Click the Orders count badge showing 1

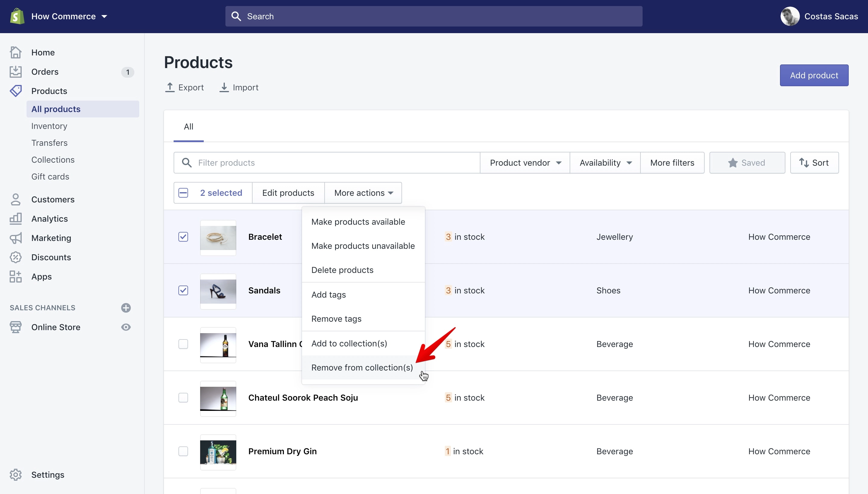point(127,72)
